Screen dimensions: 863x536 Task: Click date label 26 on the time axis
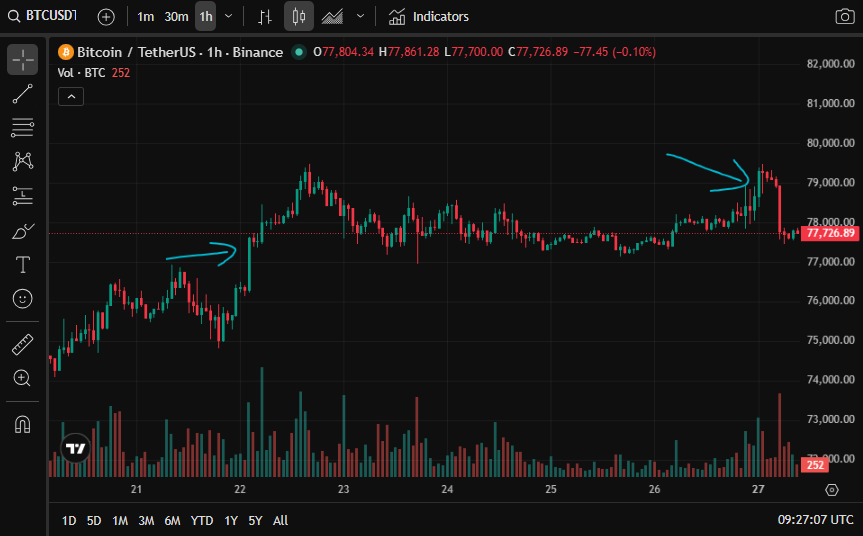pos(654,489)
